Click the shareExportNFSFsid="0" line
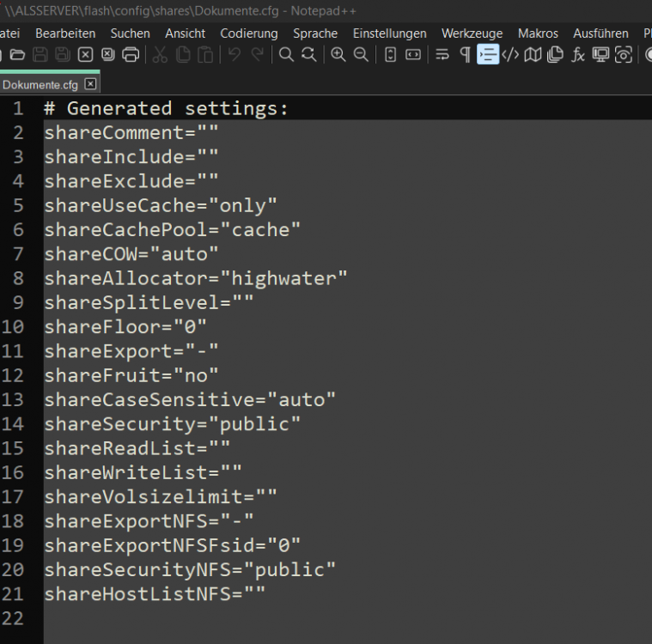The image size is (652, 644). tap(172, 545)
